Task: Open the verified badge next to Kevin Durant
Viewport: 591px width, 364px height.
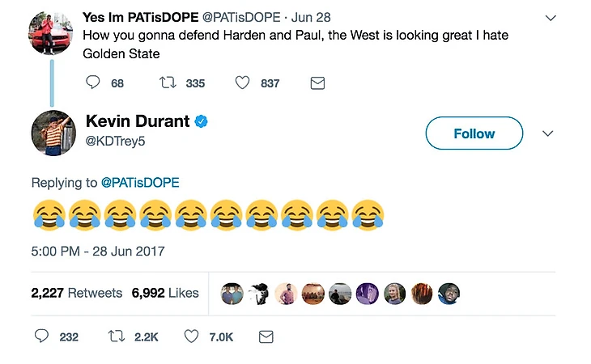Action: pyautogui.click(x=201, y=121)
